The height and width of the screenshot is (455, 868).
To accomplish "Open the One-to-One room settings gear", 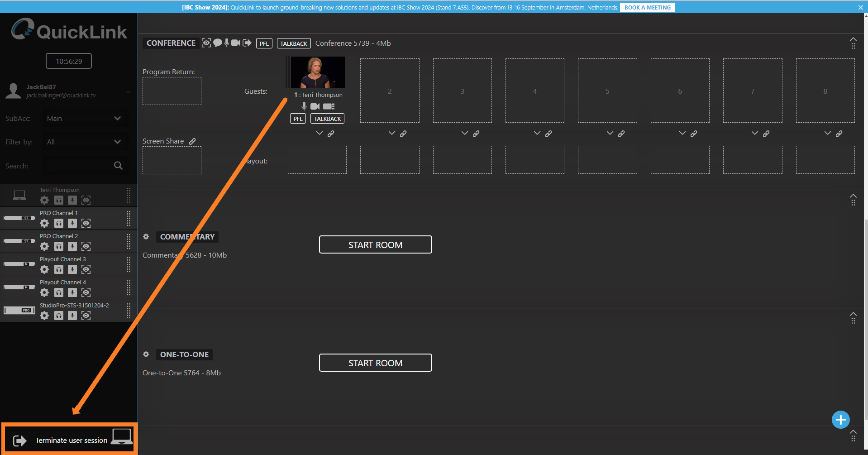I will click(x=146, y=354).
